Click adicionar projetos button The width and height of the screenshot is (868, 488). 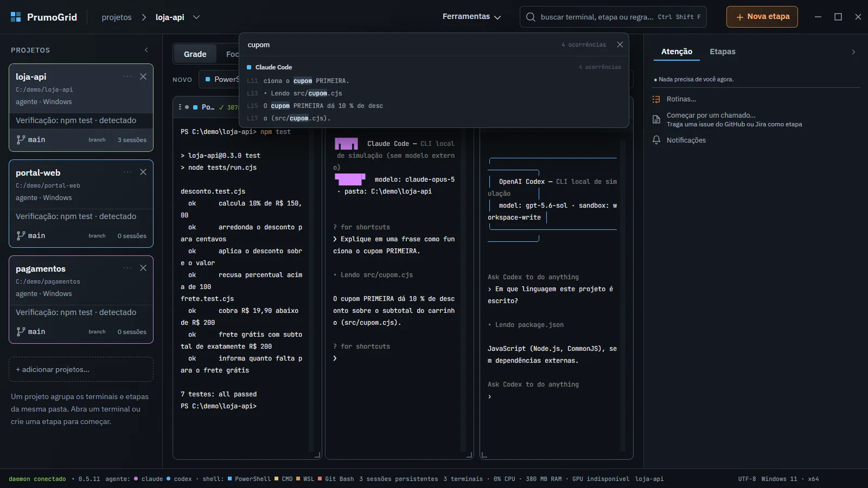click(x=81, y=369)
